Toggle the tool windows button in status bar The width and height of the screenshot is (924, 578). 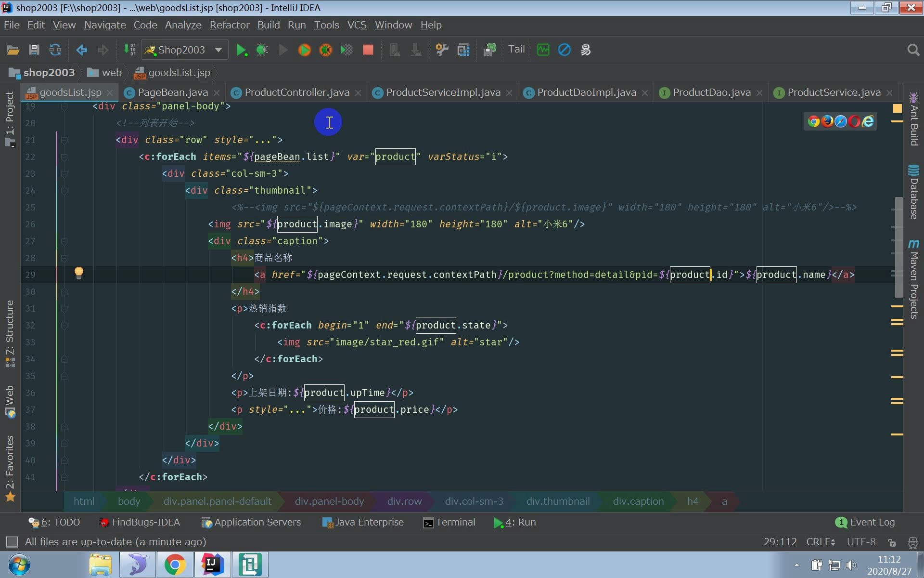[x=12, y=542]
